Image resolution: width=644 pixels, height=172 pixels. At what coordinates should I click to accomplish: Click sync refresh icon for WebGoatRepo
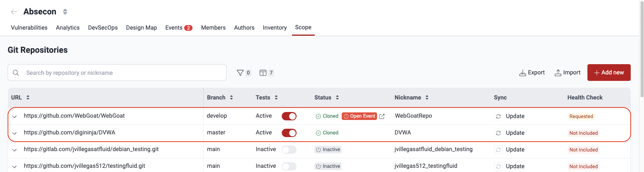pyautogui.click(x=499, y=117)
